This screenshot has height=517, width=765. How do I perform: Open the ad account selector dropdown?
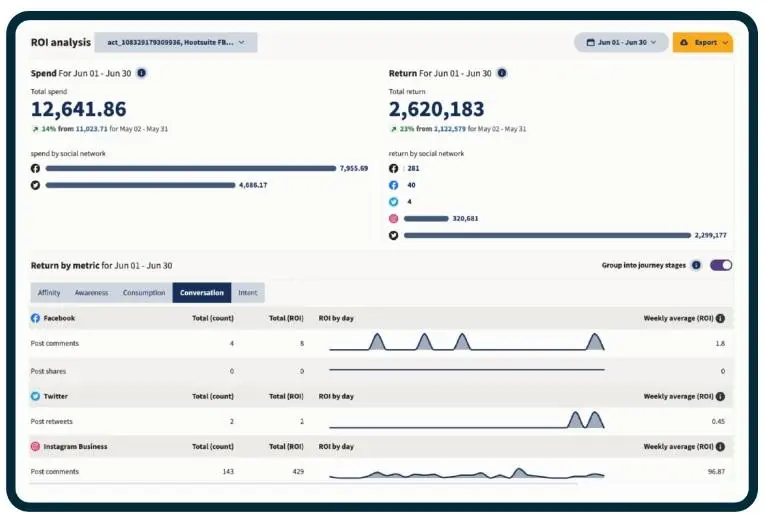(x=176, y=42)
